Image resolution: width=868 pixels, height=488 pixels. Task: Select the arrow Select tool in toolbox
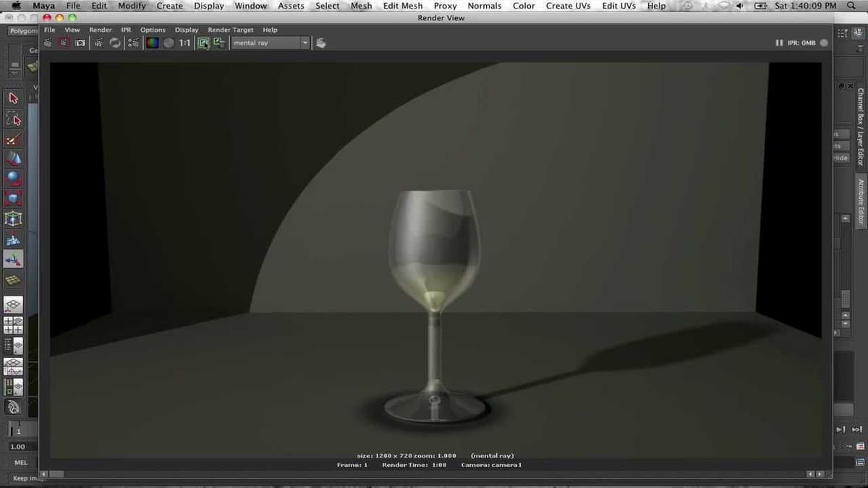(x=13, y=98)
